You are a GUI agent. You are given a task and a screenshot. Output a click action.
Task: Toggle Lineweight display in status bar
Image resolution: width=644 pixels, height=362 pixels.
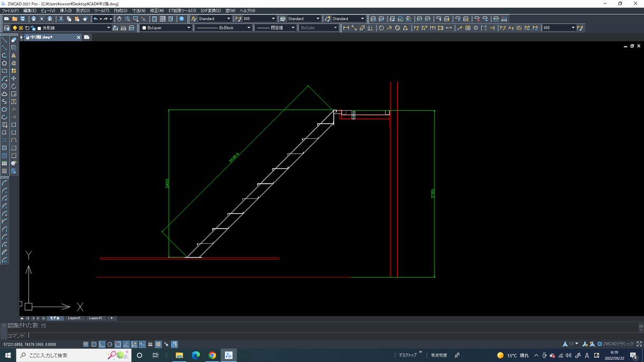[150, 345]
